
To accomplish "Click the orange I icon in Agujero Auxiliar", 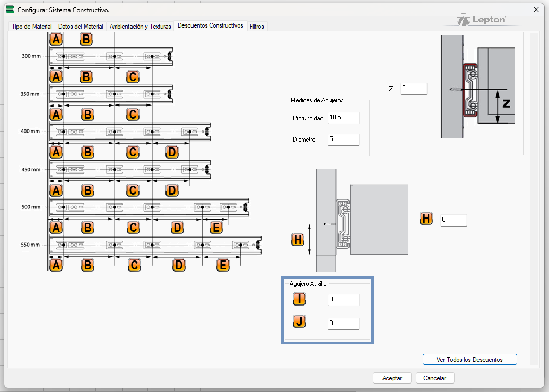I will pyautogui.click(x=299, y=299).
